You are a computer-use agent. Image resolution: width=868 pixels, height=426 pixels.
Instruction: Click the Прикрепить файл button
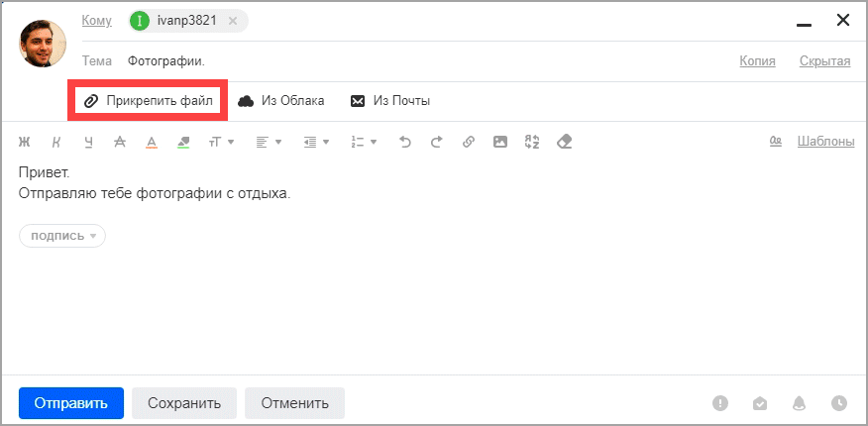click(x=149, y=101)
